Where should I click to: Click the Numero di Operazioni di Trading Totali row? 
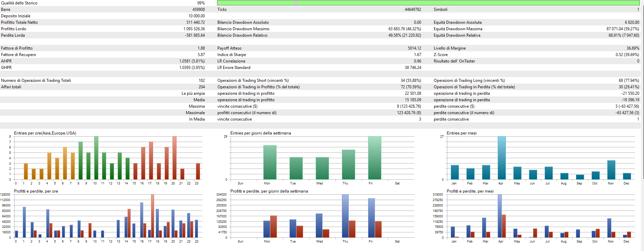(103, 80)
